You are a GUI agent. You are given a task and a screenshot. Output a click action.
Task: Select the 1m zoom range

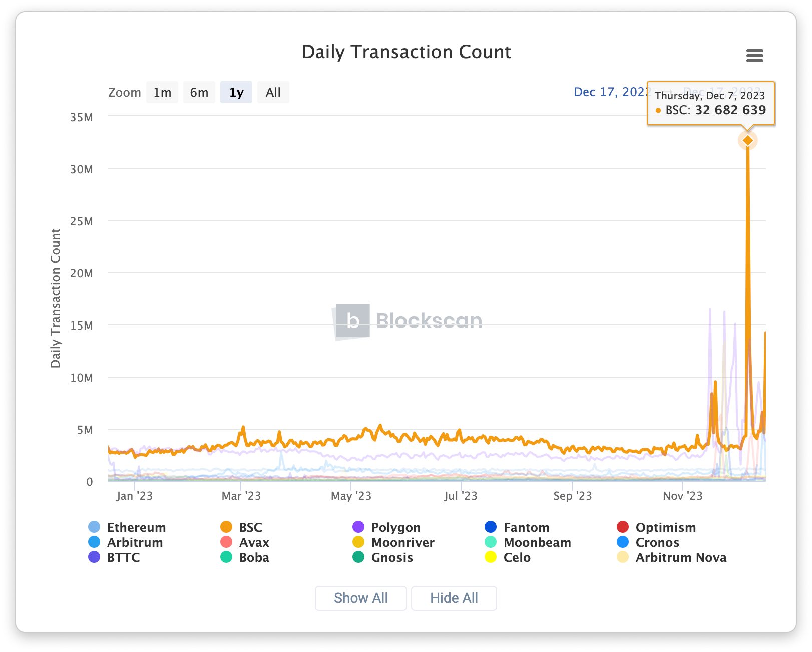pyautogui.click(x=162, y=93)
